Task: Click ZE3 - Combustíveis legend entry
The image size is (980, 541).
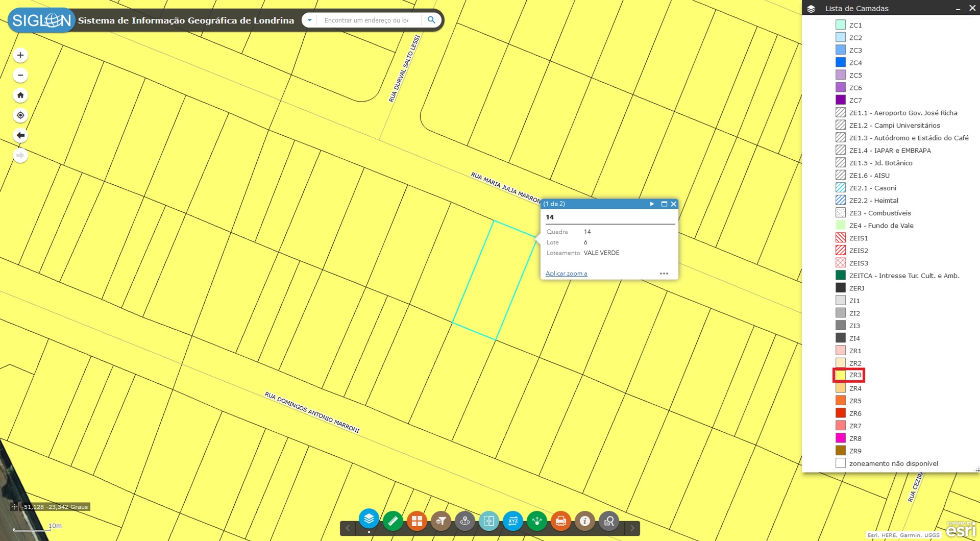Action: click(879, 213)
